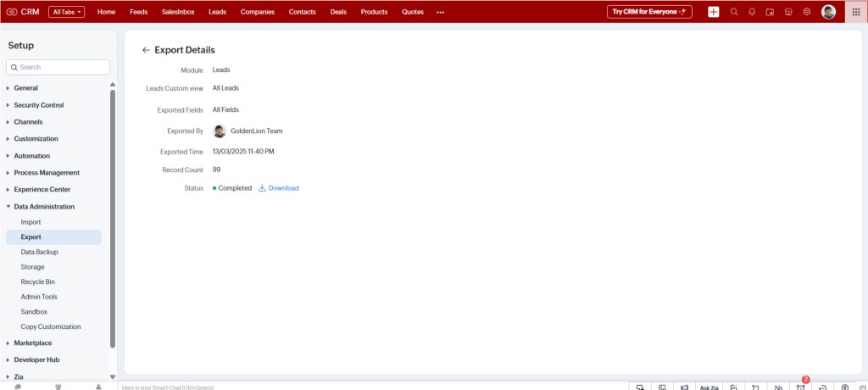Open Ask Zia in bottom bar
The width and height of the screenshot is (868, 390).
709,387
